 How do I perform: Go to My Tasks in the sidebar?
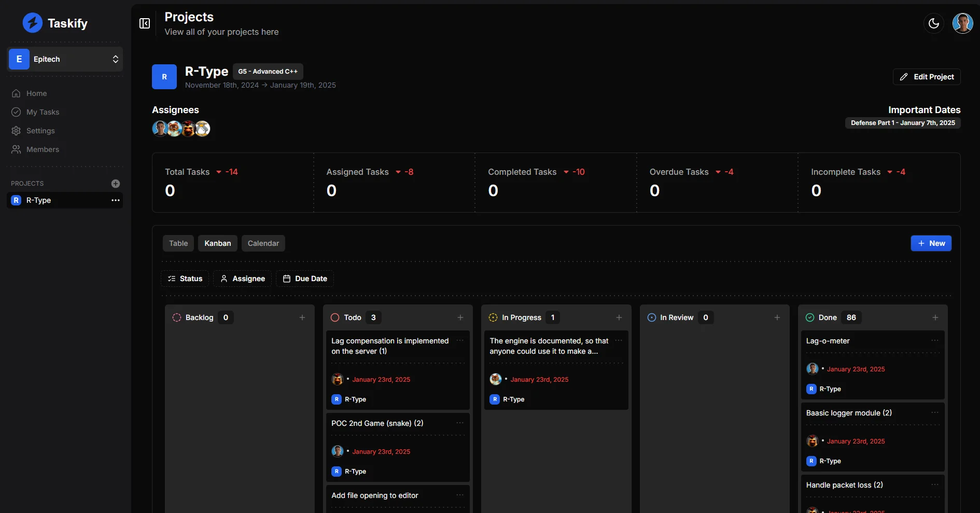click(x=43, y=112)
